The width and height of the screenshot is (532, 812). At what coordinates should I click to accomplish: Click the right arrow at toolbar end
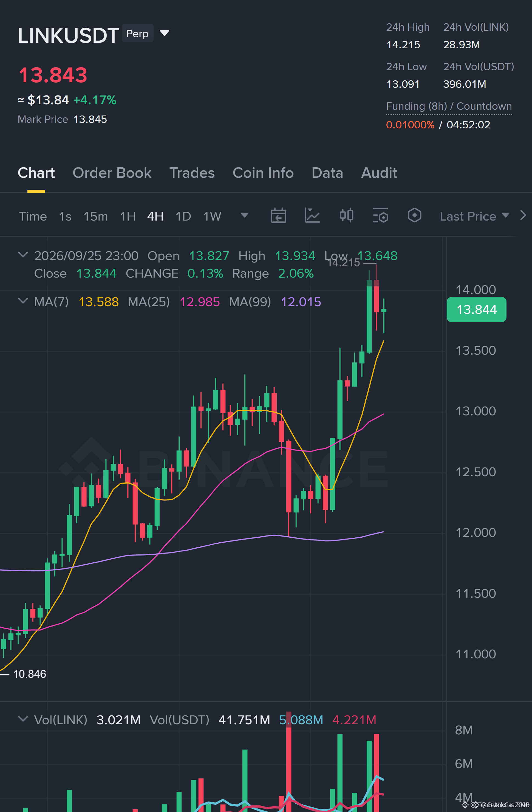[x=523, y=215]
